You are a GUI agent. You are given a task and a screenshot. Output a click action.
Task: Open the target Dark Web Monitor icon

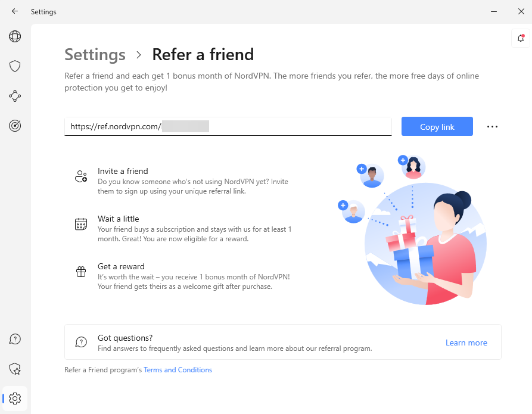click(15, 126)
